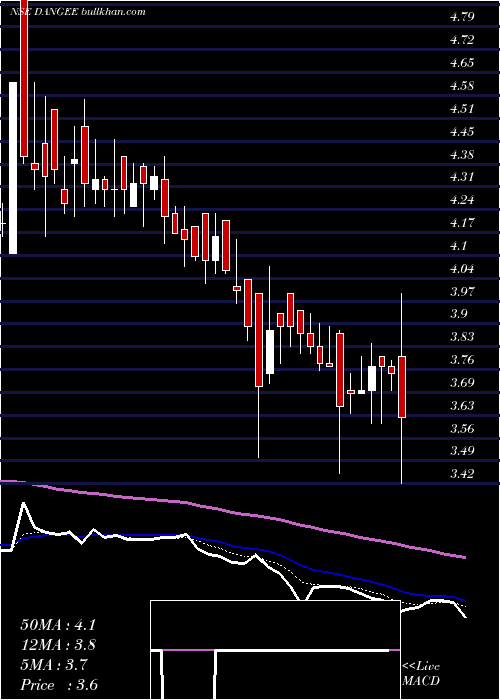Image resolution: width=500 pixels, height=700 pixels.
Task: Click the 4.38 price axis label
Action: coord(462,155)
